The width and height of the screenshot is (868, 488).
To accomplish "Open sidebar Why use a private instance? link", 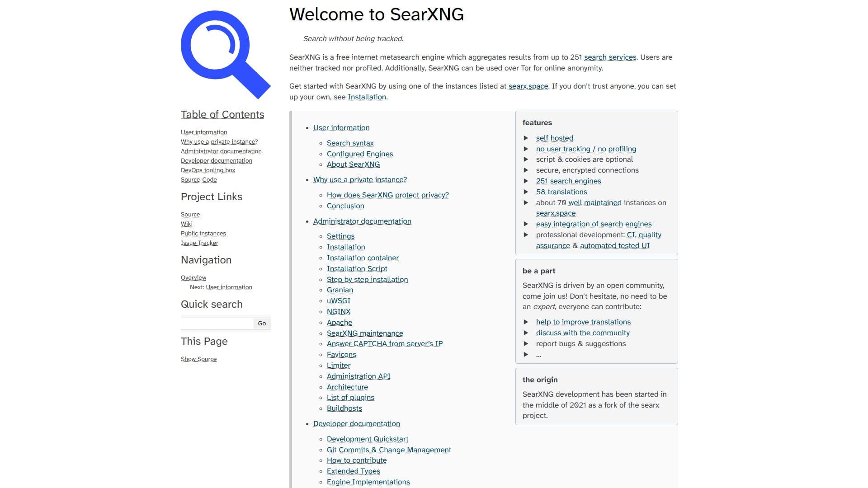I will click(219, 142).
